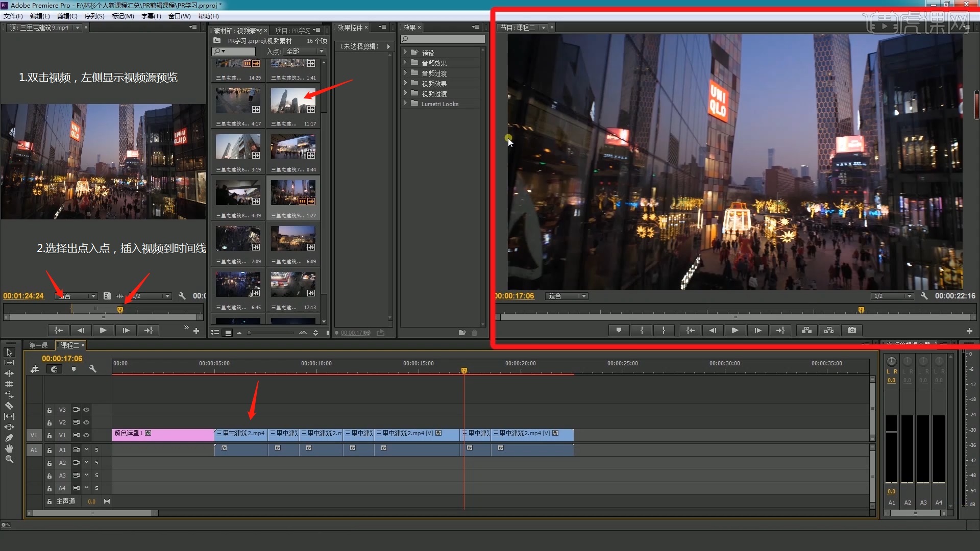
Task: Mark Out point in Program monitor
Action: pyautogui.click(x=664, y=331)
